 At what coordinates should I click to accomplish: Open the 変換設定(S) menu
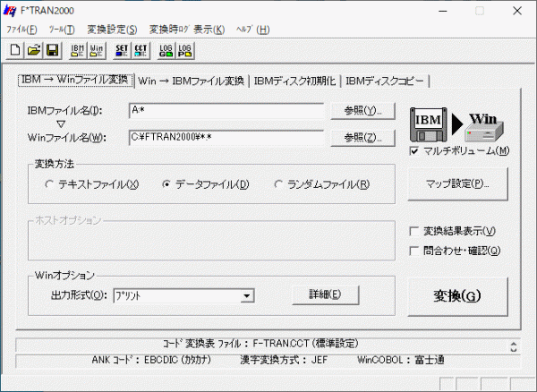coord(112,30)
